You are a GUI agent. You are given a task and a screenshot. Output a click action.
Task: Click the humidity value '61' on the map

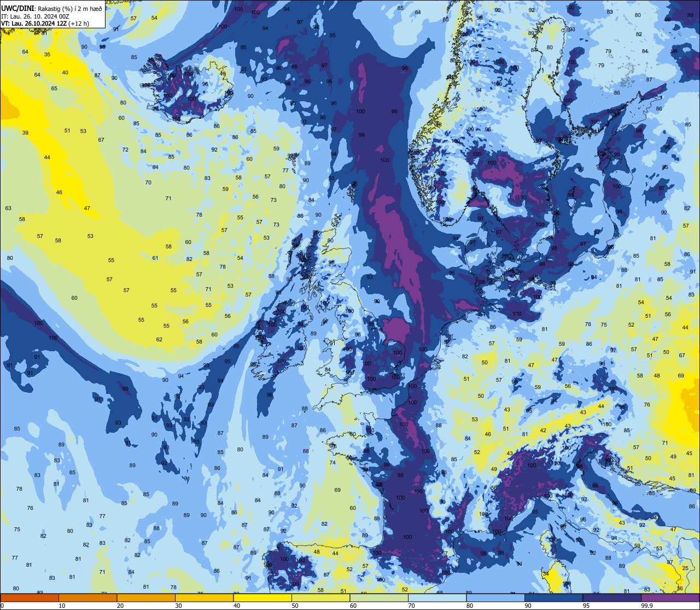click(x=155, y=258)
